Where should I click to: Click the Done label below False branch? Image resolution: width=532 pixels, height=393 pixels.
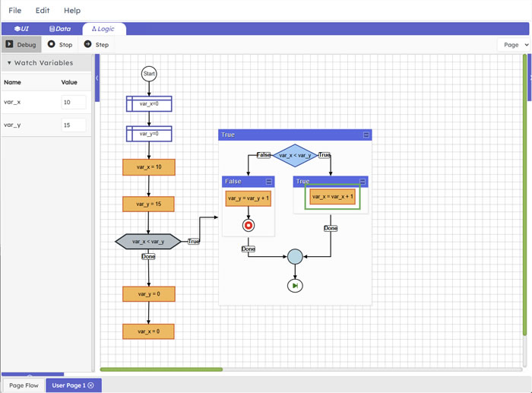[x=249, y=249]
